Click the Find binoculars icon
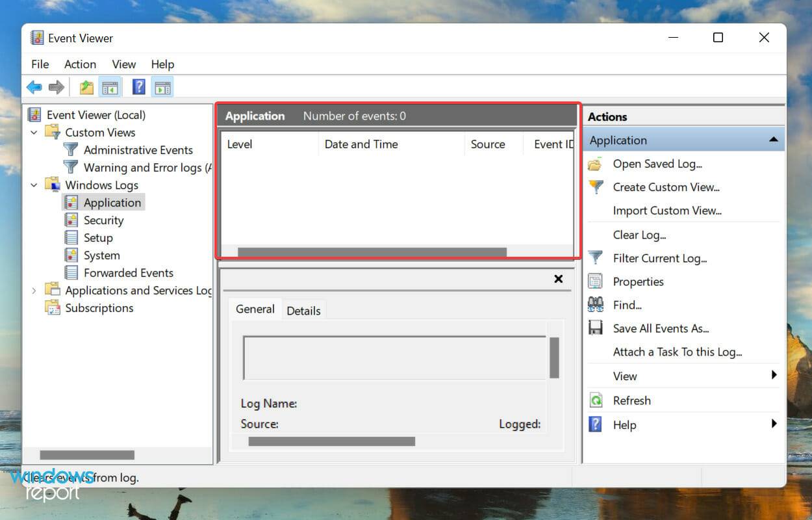This screenshot has width=812, height=520. pyautogui.click(x=595, y=305)
